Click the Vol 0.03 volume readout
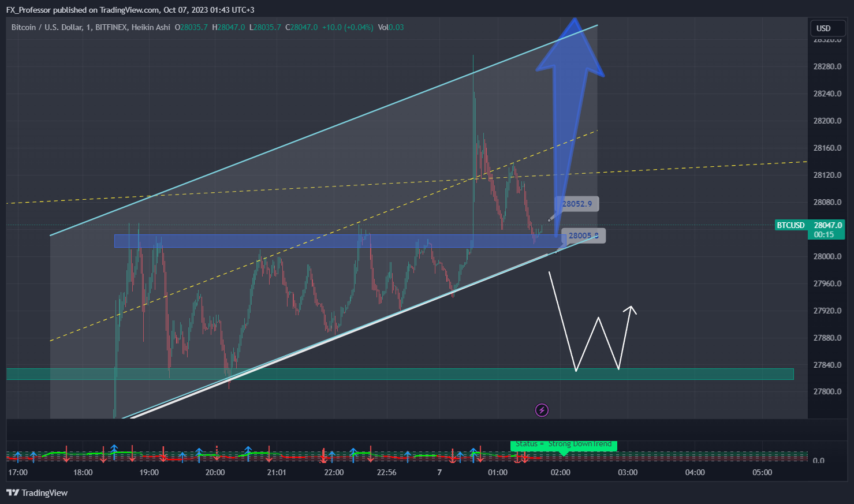 click(x=391, y=27)
